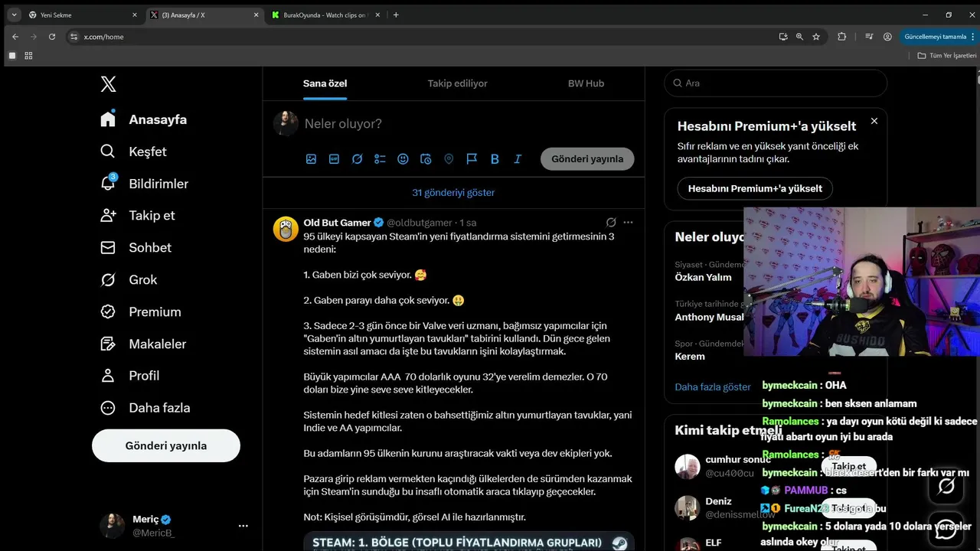Open Chrome media controls icon
Screen dimensions: 980x551
pos(869,37)
